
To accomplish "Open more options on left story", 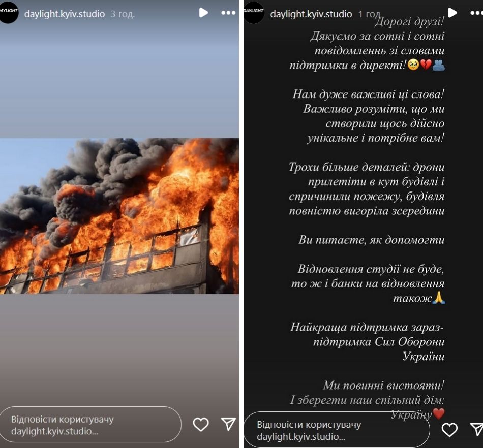I will pos(228,13).
